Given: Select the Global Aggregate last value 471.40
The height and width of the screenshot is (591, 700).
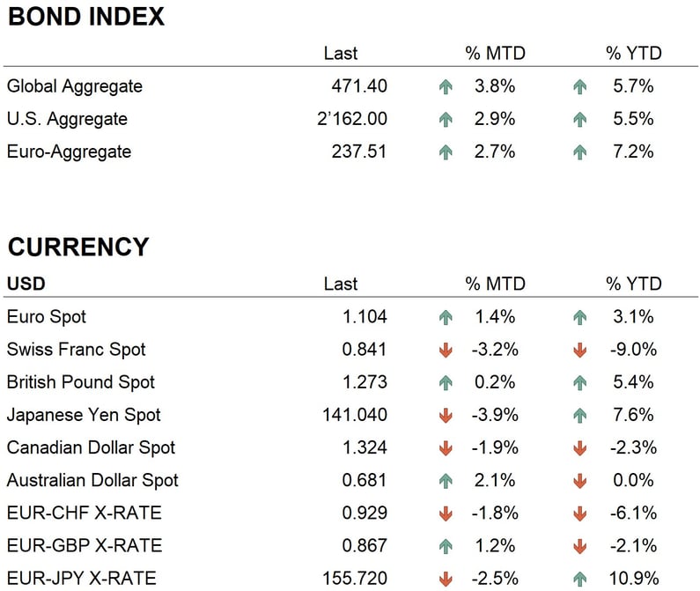Looking at the screenshot, I should click(359, 86).
